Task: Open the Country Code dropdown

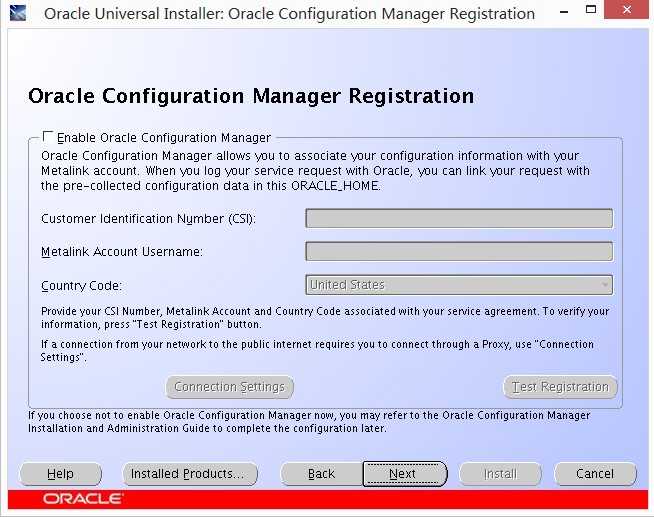Action: pyautogui.click(x=459, y=285)
